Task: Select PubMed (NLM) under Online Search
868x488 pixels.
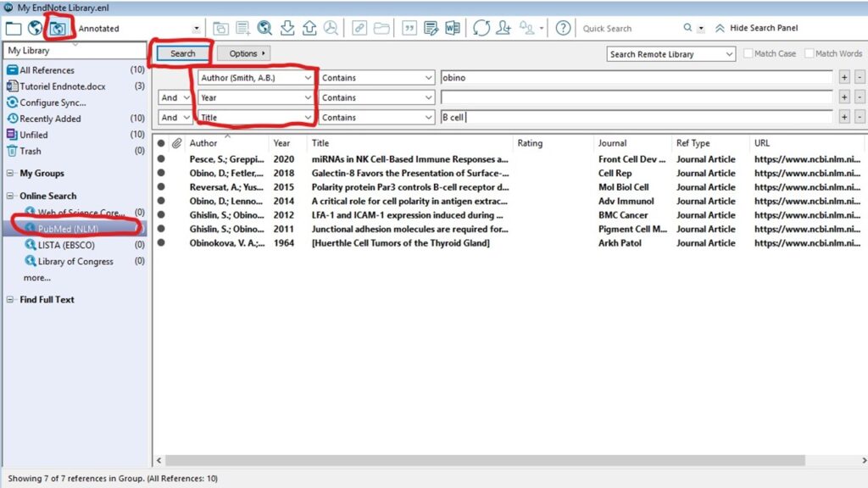Action: click(x=69, y=229)
